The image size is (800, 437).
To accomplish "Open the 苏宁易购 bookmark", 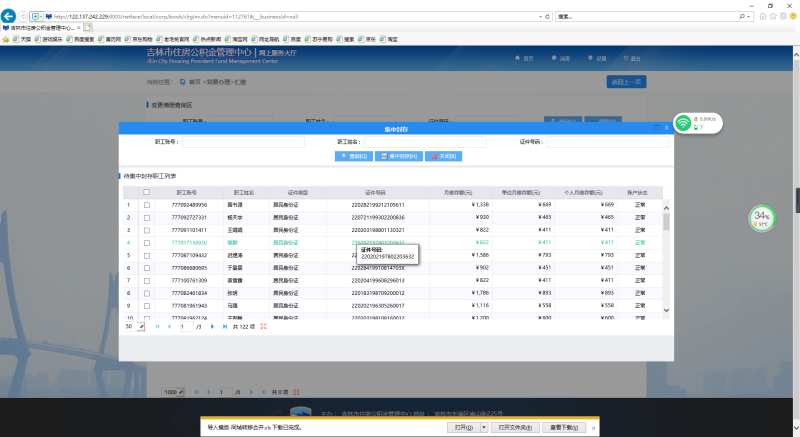I will (x=318, y=39).
